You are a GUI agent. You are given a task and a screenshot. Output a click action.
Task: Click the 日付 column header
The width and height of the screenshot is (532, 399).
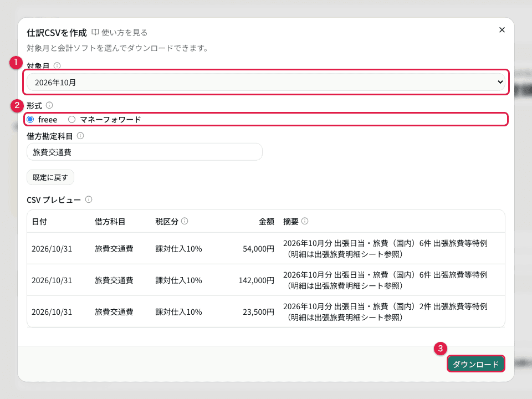[x=39, y=222]
